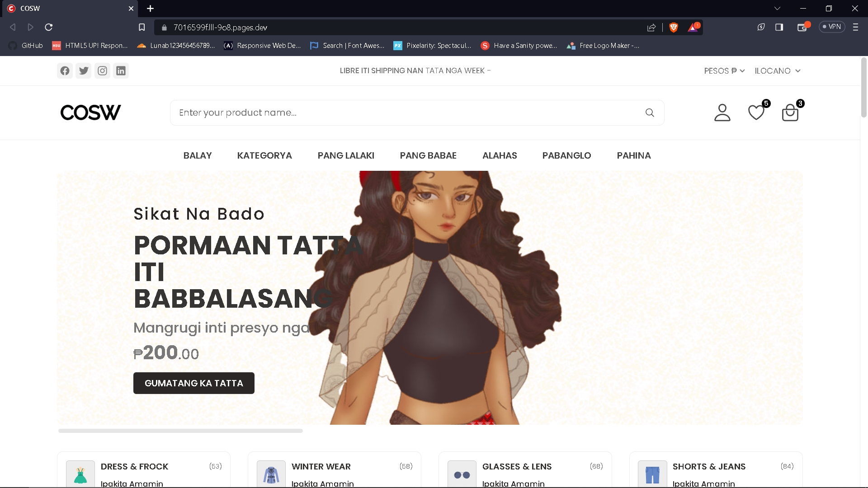Open the Facebook social icon
Screen dimensions: 868x488
coord(65,71)
